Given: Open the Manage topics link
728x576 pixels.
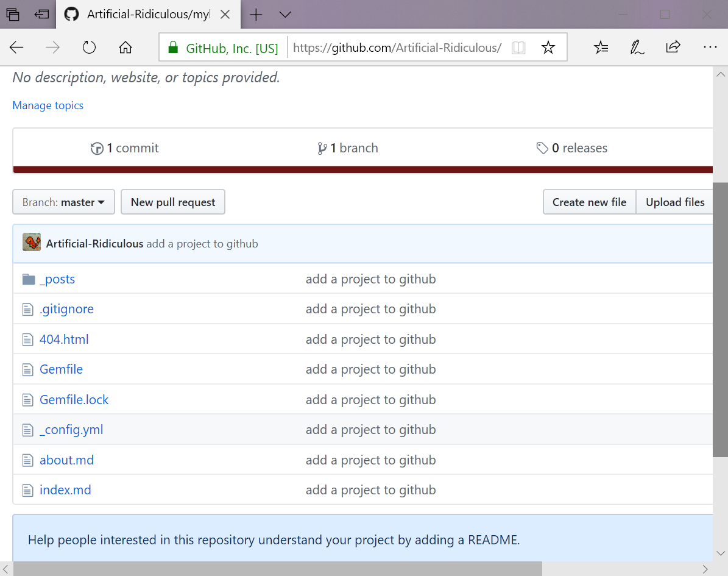Looking at the screenshot, I should click(x=48, y=105).
